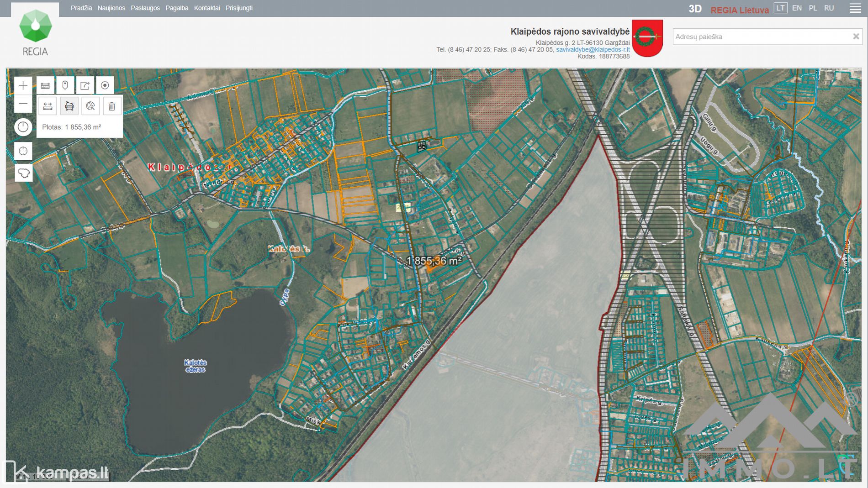Switch language to EN
This screenshot has height=488, width=868.
click(x=797, y=8)
